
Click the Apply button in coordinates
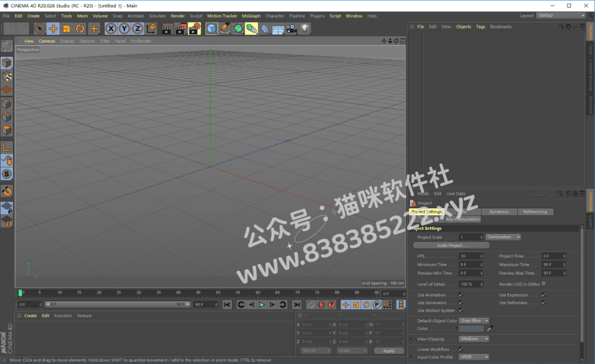389,351
